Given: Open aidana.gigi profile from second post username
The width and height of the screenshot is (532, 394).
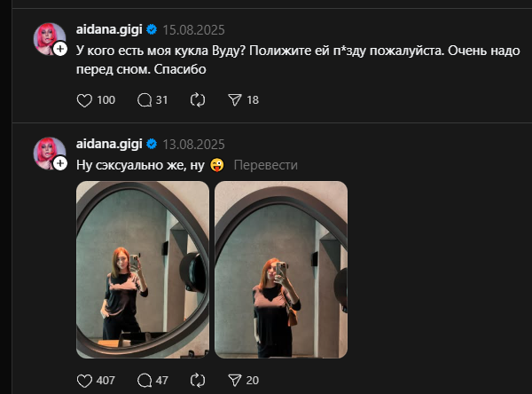Looking at the screenshot, I should [110, 144].
